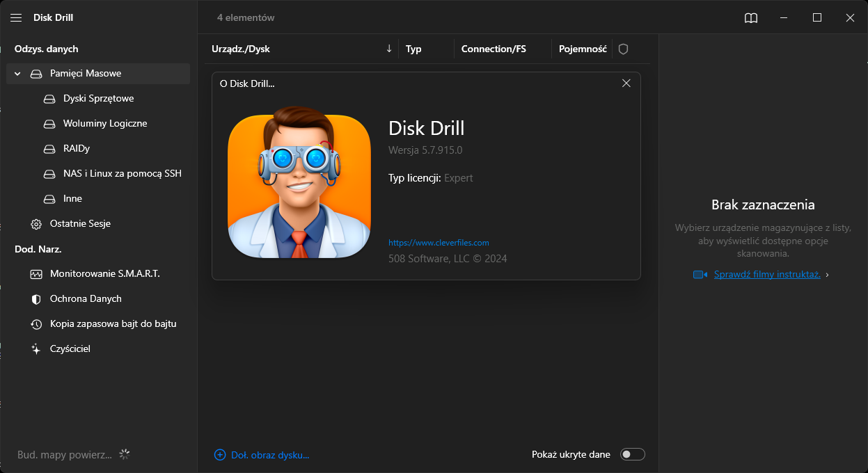Click the RAIDy drive icon
The height and width of the screenshot is (473, 868).
click(x=49, y=149)
